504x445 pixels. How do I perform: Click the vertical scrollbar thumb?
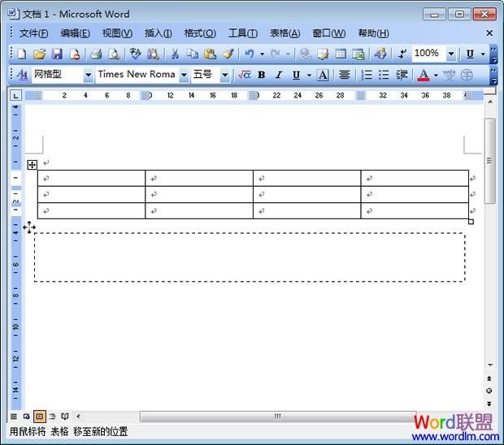(x=489, y=161)
